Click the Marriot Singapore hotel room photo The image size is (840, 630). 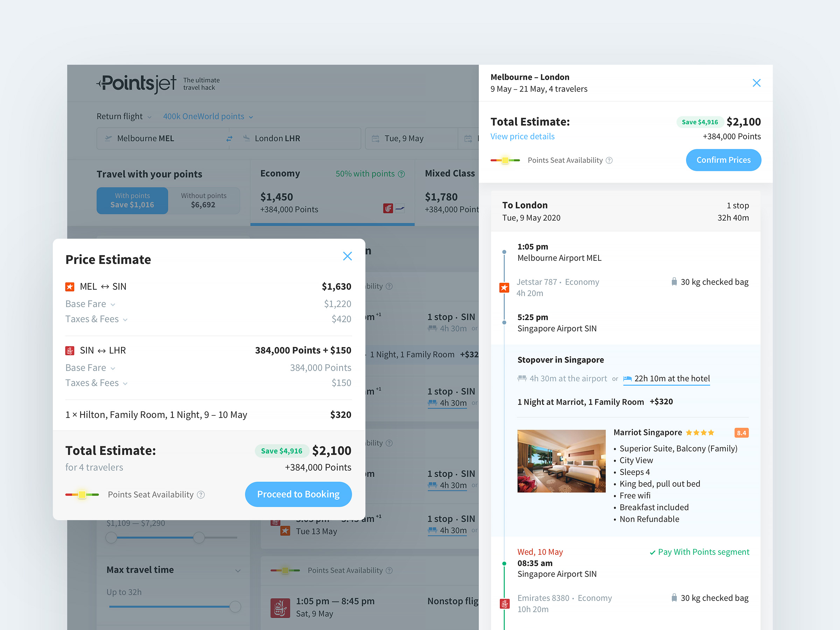[561, 461]
